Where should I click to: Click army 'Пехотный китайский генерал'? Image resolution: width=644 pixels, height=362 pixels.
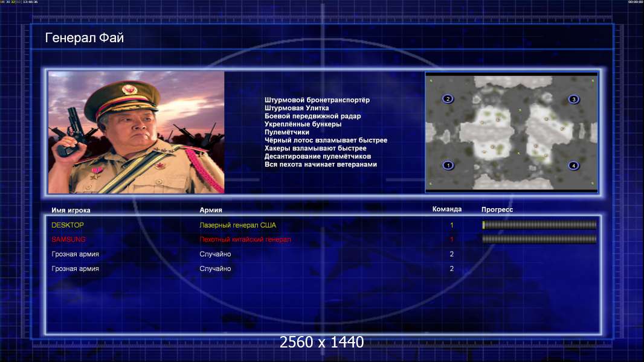[x=245, y=240]
